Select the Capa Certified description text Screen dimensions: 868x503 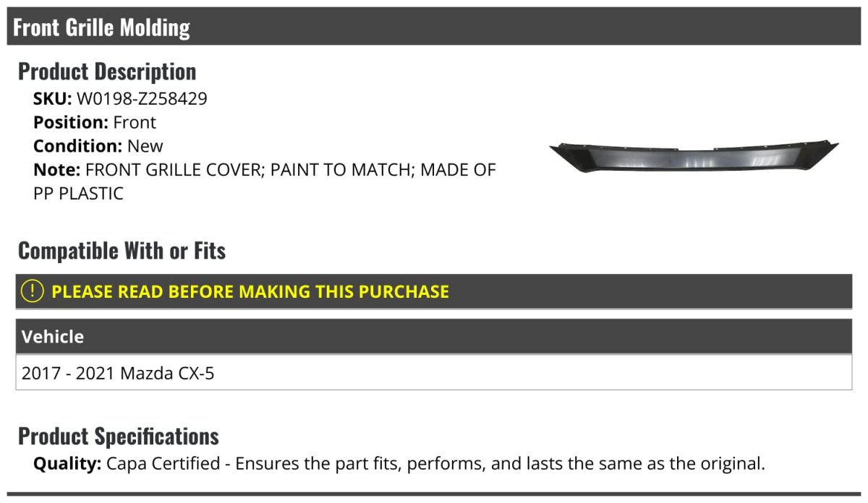pos(435,463)
